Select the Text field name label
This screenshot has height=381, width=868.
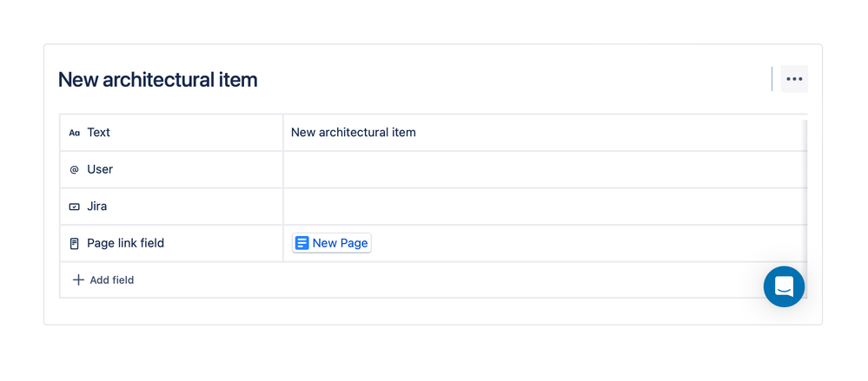coord(98,132)
